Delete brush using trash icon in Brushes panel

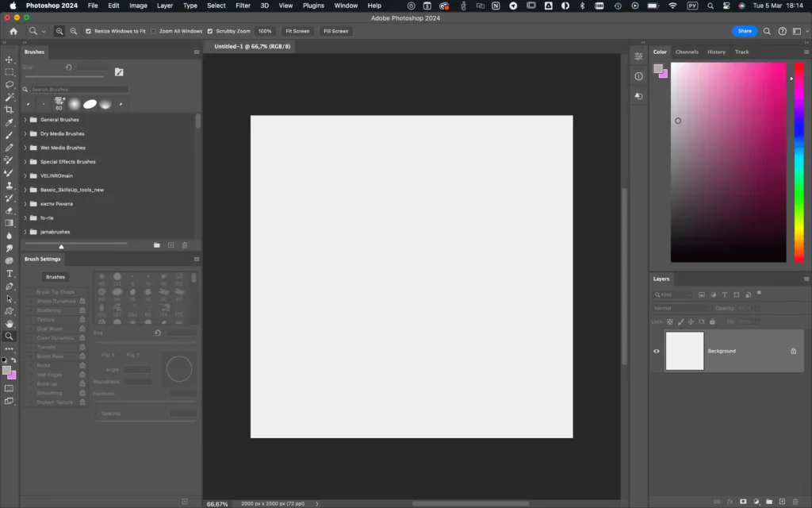pos(185,245)
